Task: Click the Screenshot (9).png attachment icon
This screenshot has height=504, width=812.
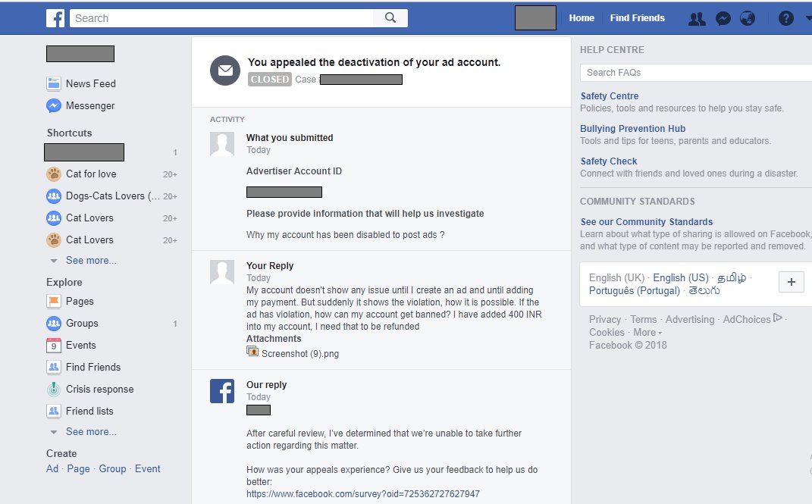Action: 252,352
